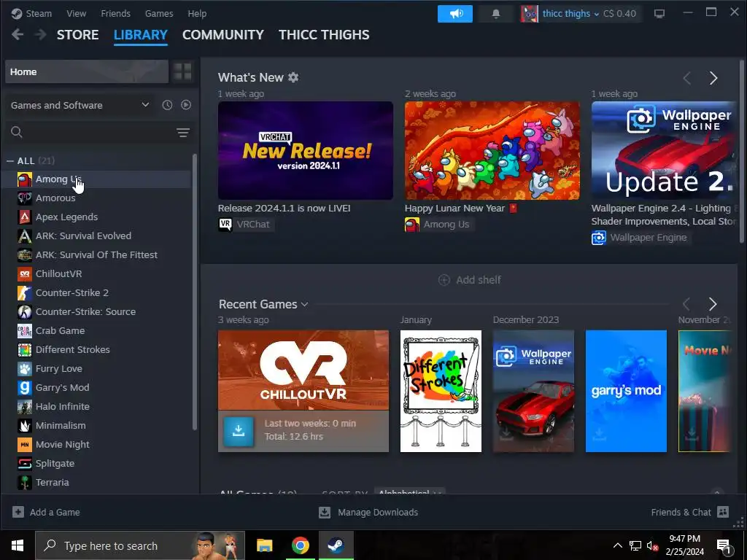Open Windows notification center icon
747x560 pixels.
[724, 546]
